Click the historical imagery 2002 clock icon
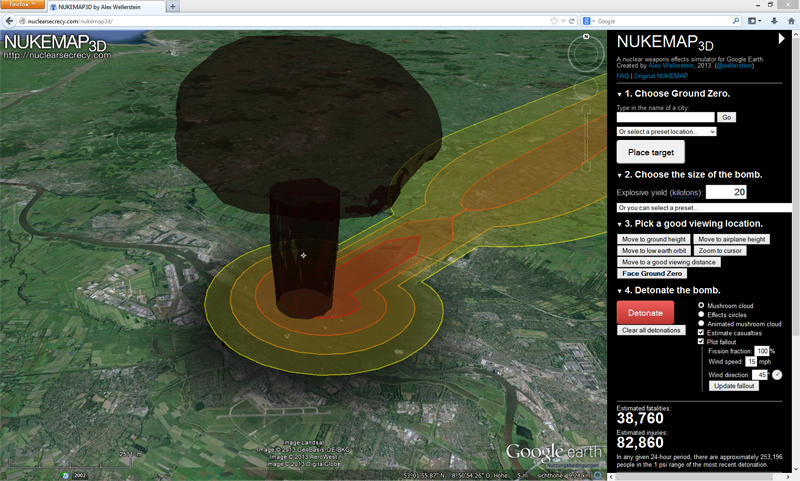Viewport: 800px width, 481px height. pos(65,475)
